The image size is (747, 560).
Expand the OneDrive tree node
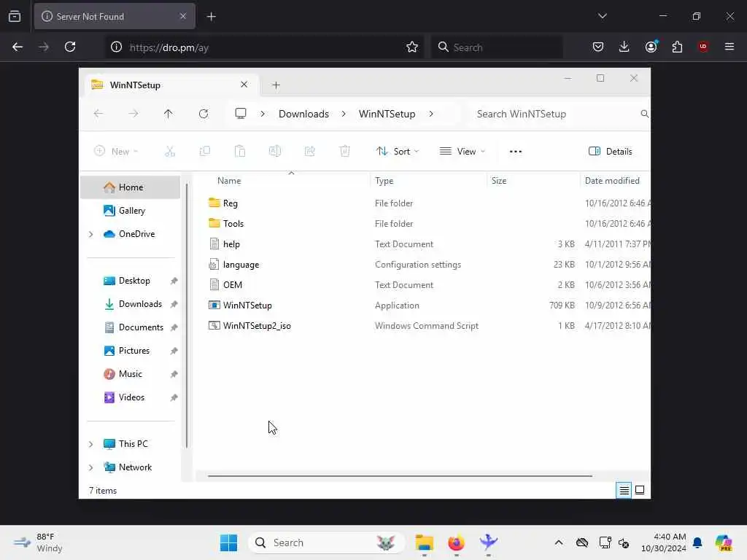tap(90, 234)
